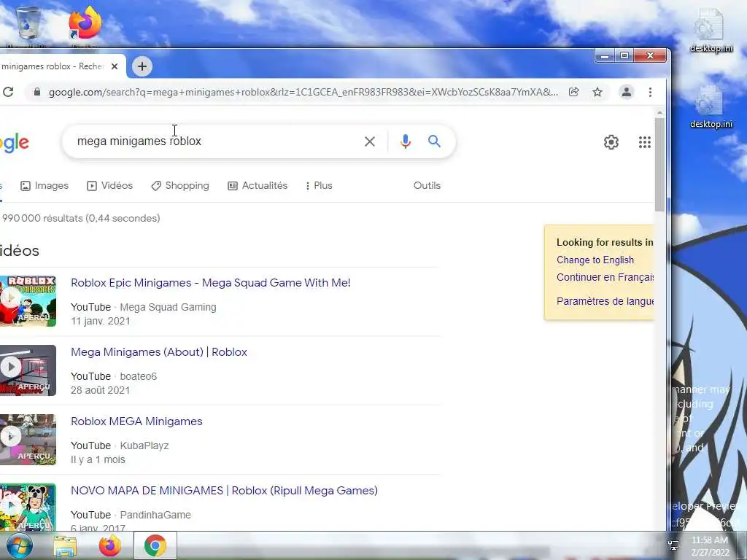Select the upper desktop.ini file icon

pyautogui.click(x=711, y=30)
